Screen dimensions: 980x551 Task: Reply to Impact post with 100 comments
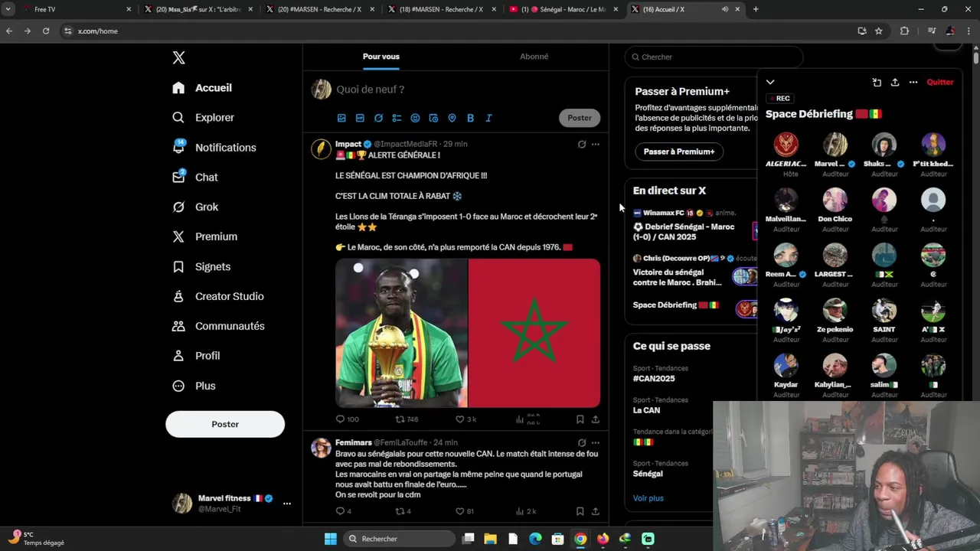click(348, 419)
